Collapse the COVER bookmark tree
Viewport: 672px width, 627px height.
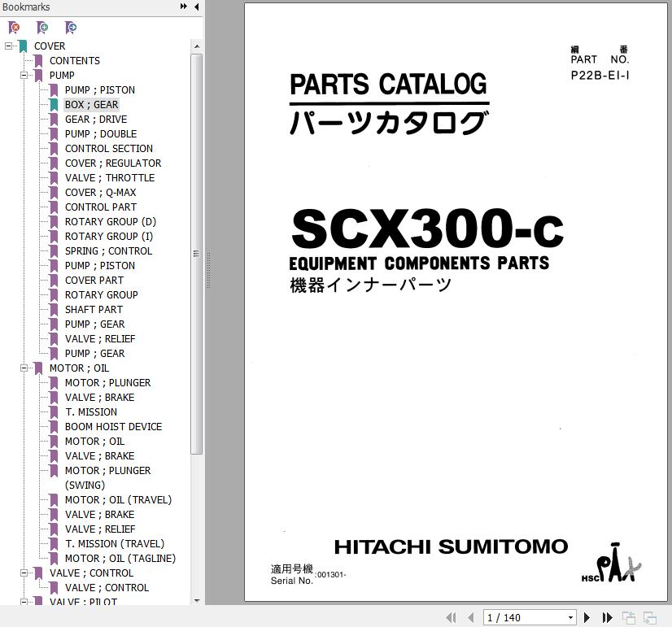(x=8, y=46)
